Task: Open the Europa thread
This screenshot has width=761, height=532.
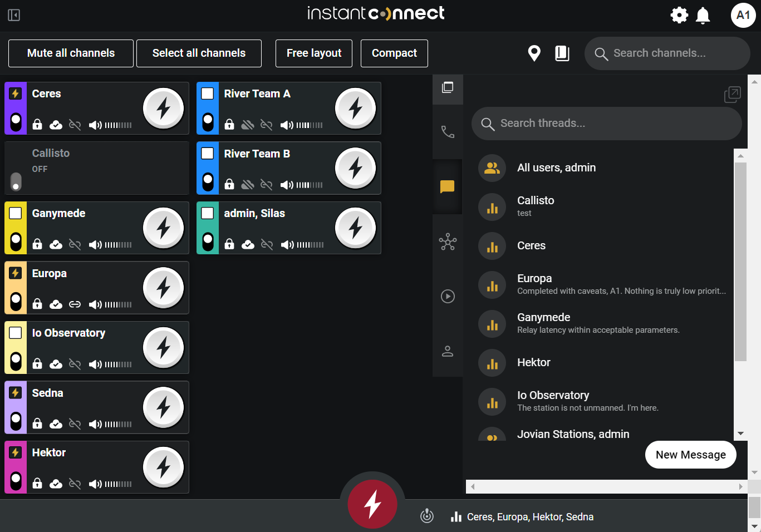Action: pyautogui.click(x=604, y=284)
